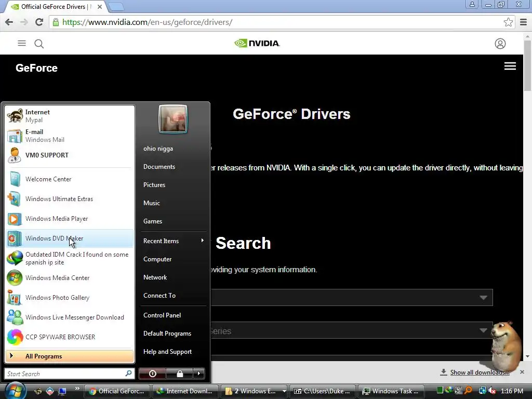Click the page vertical scrollbar thumb
This screenshot has width=532, height=399.
point(527,64)
